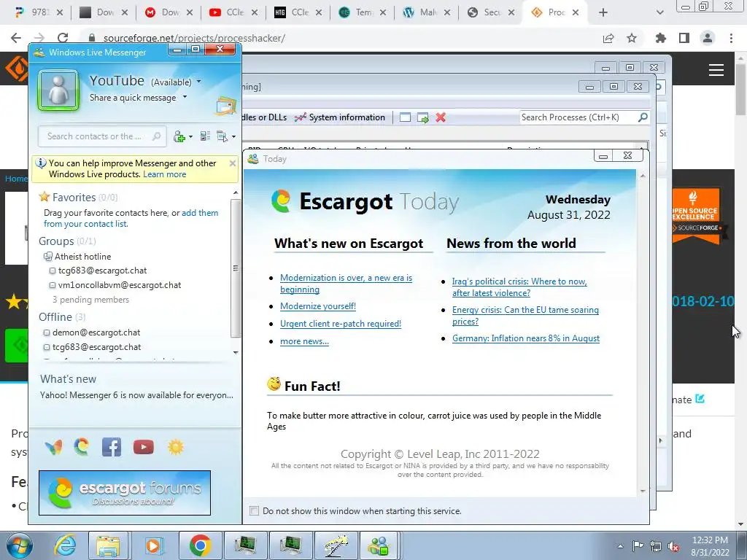747x560 pixels.
Task: Switch to the WordPress Malv tab
Action: tap(426, 13)
